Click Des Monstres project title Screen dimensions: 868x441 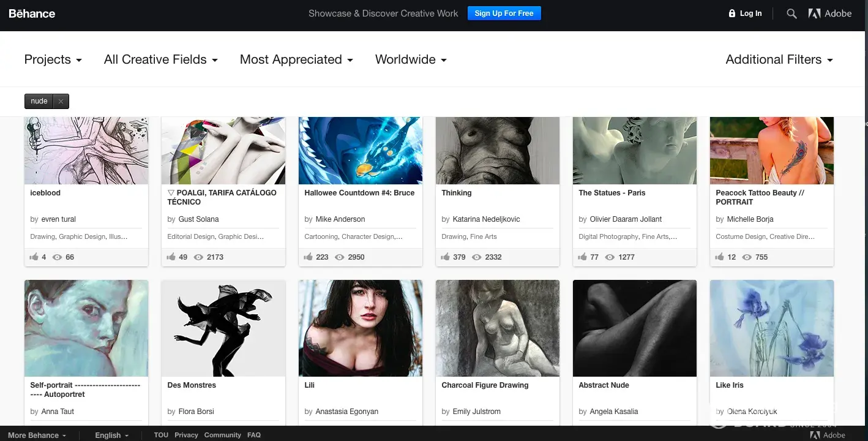(192, 385)
